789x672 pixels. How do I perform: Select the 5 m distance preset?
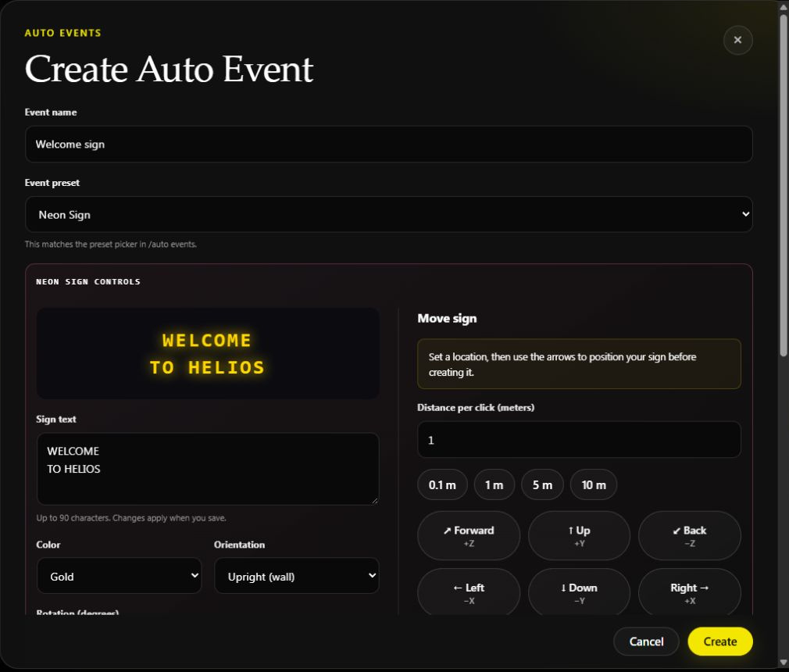[x=542, y=484]
